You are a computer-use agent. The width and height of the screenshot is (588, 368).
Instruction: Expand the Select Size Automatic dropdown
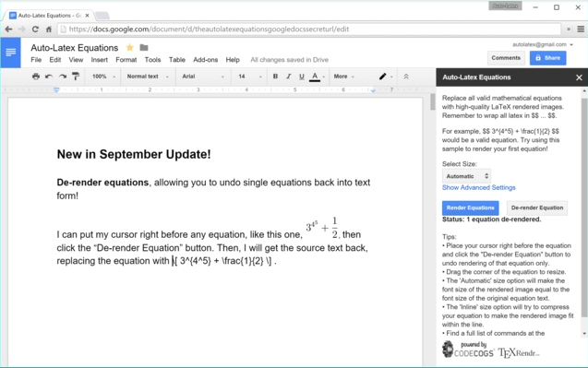point(466,176)
